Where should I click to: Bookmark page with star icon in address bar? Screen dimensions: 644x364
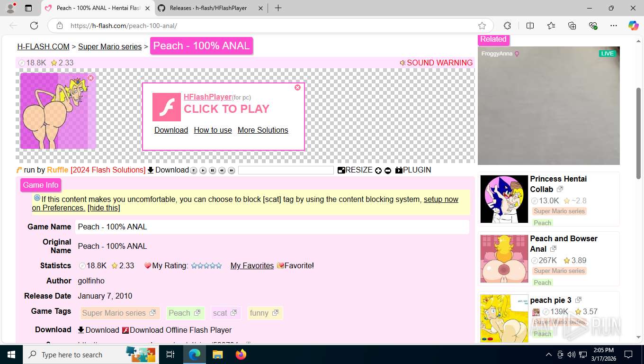tap(482, 26)
